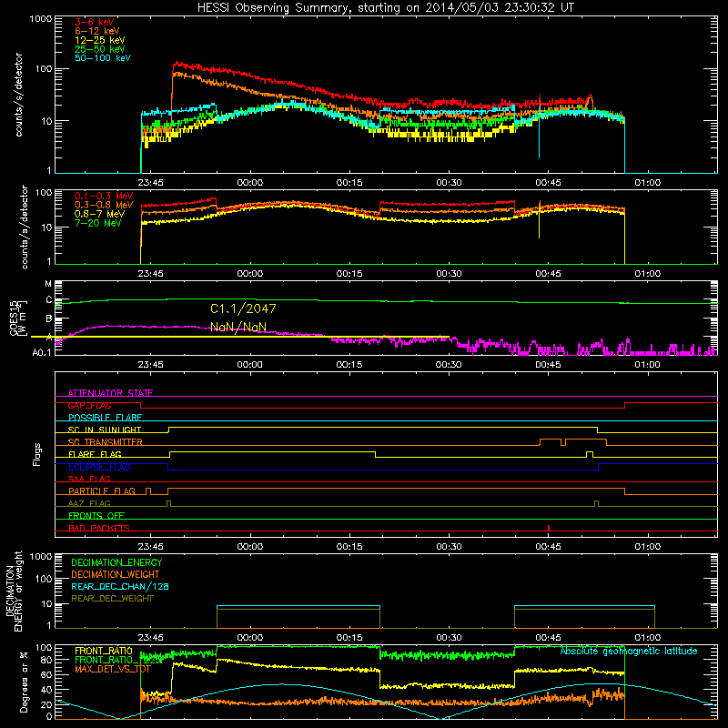The height and width of the screenshot is (728, 728).
Task: Click the 0.3-0.8 MeV legend entry
Action: [x=104, y=205]
